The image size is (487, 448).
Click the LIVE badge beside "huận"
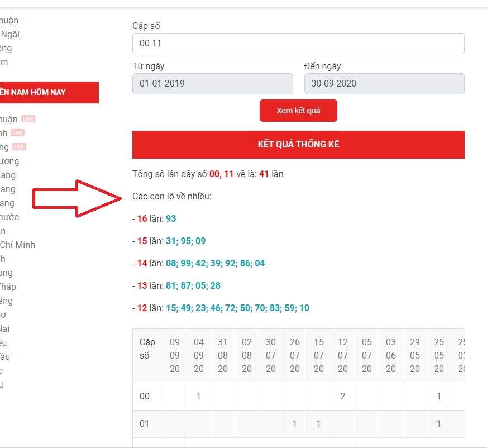(x=28, y=118)
